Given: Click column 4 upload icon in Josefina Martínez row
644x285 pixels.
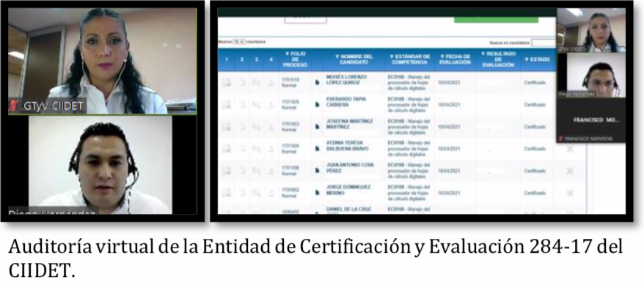Looking at the screenshot, I should pyautogui.click(x=271, y=127).
